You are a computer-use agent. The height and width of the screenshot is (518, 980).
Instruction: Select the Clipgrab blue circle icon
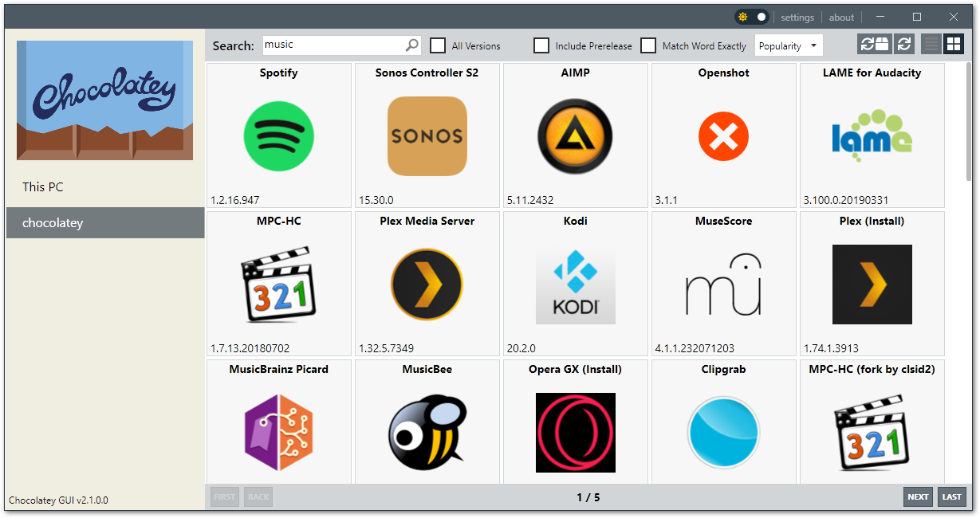click(x=724, y=433)
